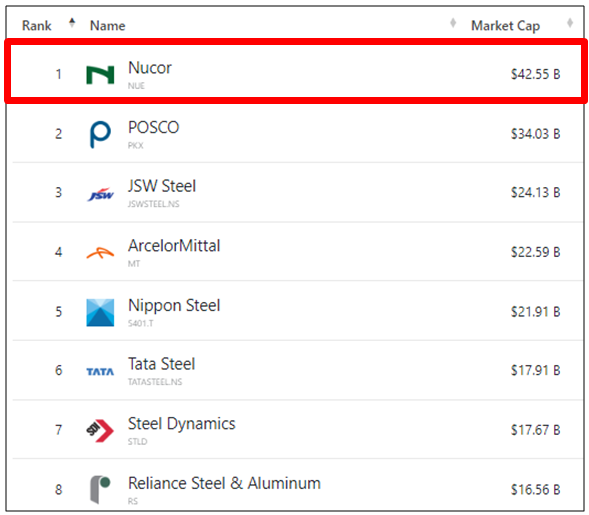Open the ArcelorMittal company link
Screen dimensions: 589x515
click(174, 246)
